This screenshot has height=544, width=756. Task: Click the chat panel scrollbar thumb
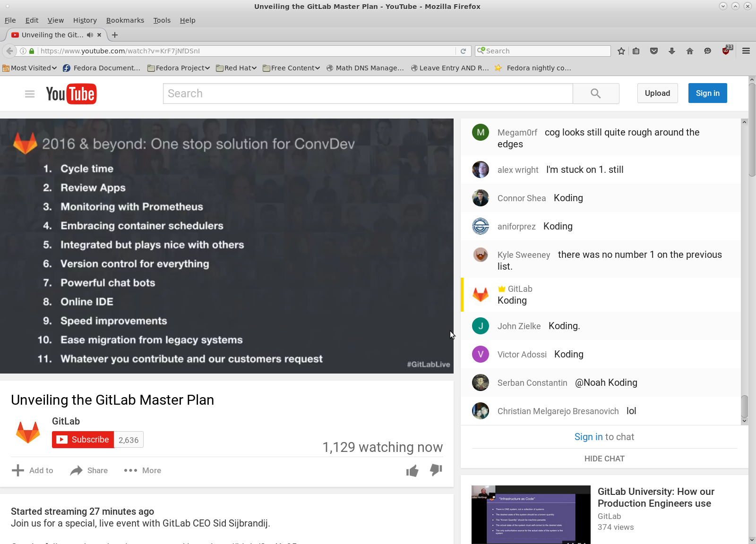[x=744, y=407]
